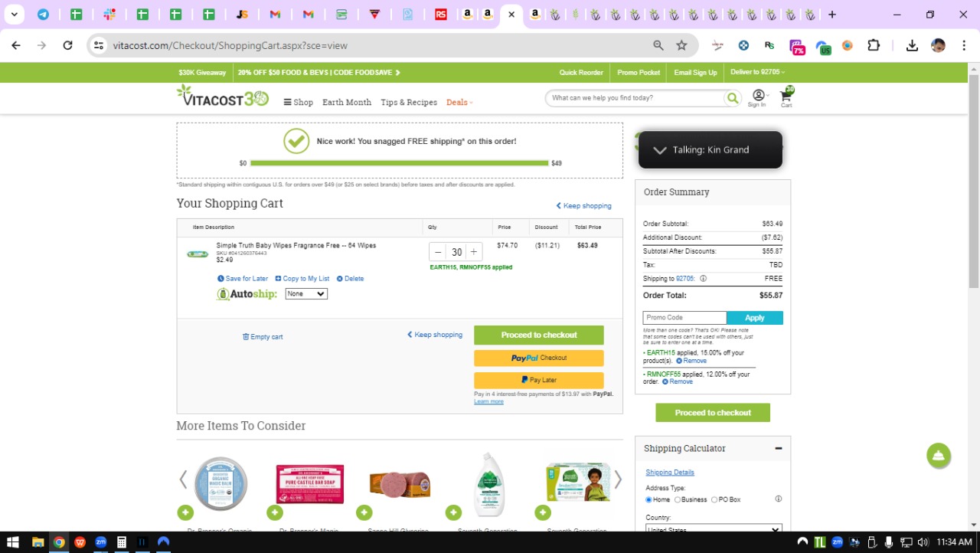Click the green search magnifier icon
This screenshot has width=980, height=553.
click(733, 98)
